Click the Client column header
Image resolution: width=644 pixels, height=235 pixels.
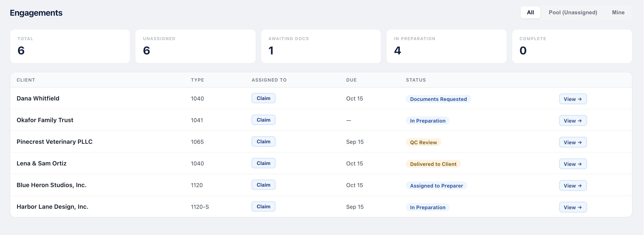tap(26, 80)
